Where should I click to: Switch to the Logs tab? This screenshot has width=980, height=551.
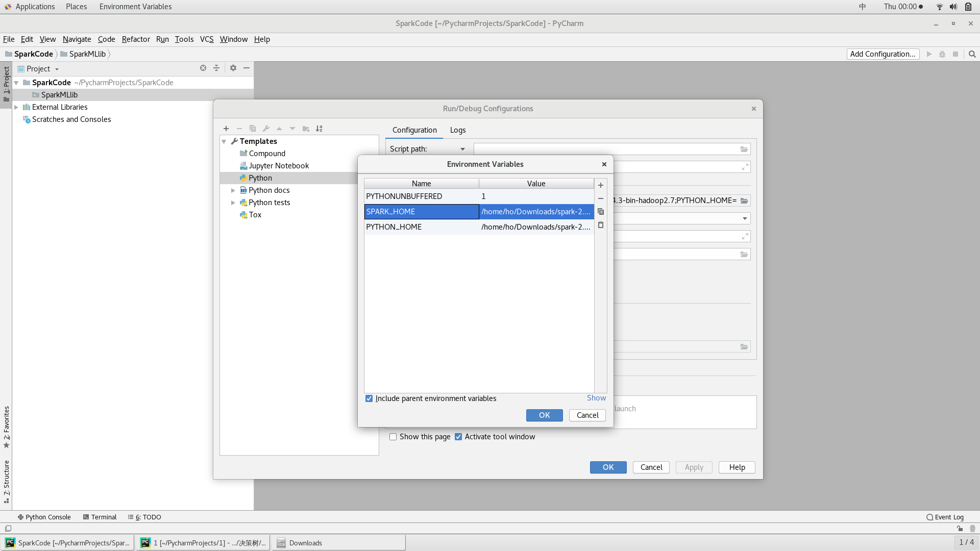[457, 130]
